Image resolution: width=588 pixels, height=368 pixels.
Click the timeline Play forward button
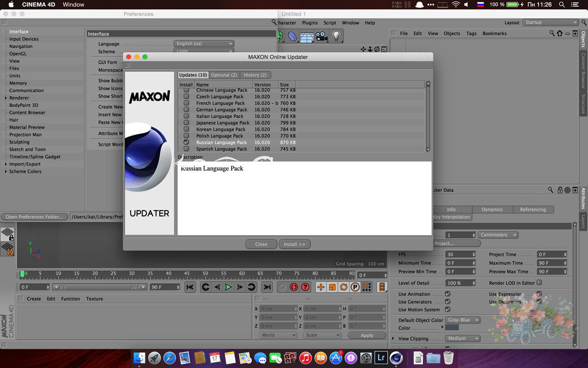pyautogui.click(x=228, y=287)
